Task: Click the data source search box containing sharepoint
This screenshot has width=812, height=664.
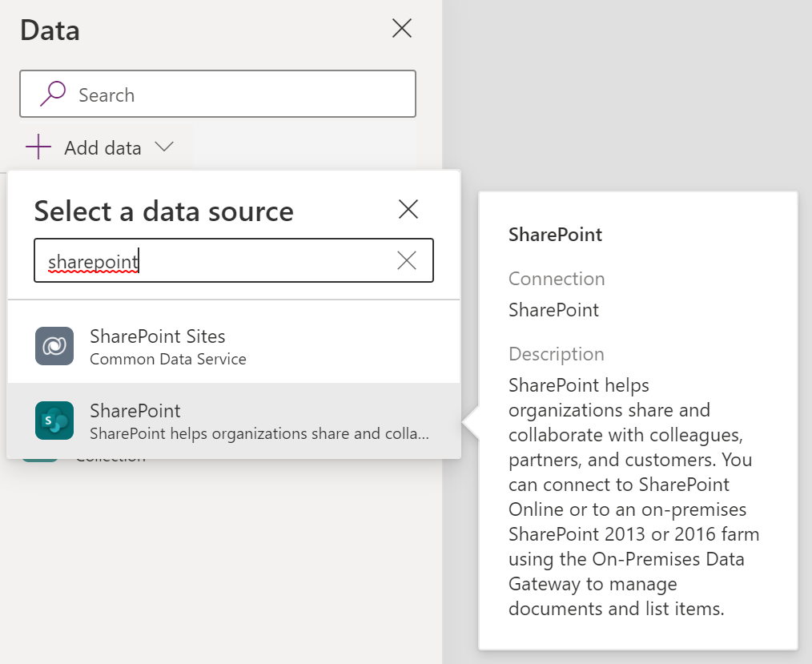Action: pyautogui.click(x=234, y=260)
